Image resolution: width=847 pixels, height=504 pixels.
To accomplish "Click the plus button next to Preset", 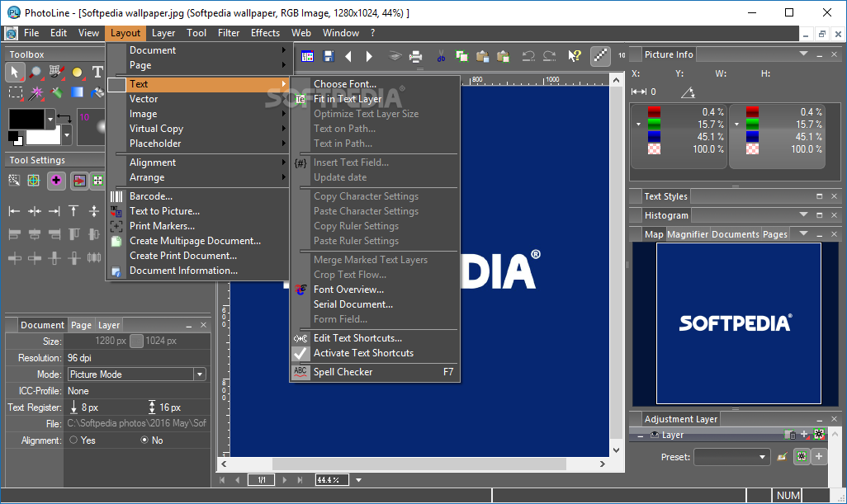I will tap(819, 456).
